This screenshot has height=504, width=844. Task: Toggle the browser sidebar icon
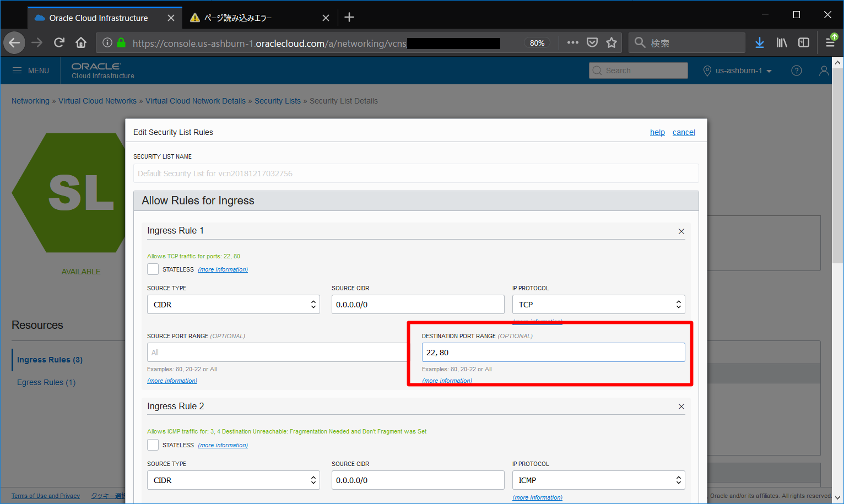pyautogui.click(x=804, y=42)
